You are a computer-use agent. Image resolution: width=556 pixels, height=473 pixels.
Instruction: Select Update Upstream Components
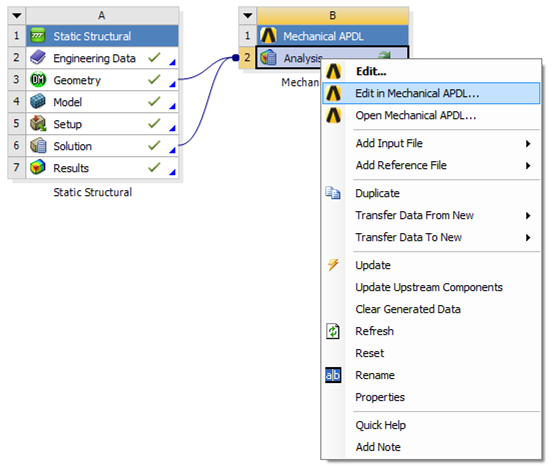(431, 287)
